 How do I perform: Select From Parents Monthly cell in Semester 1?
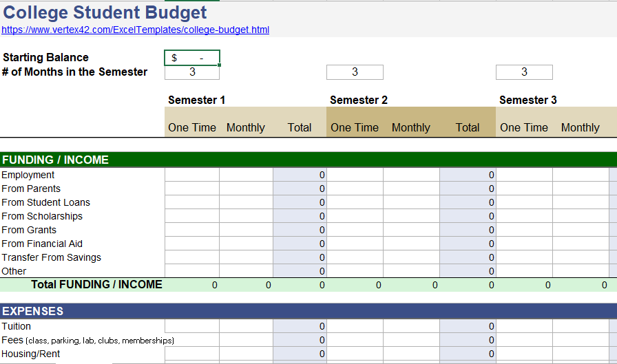tap(246, 189)
